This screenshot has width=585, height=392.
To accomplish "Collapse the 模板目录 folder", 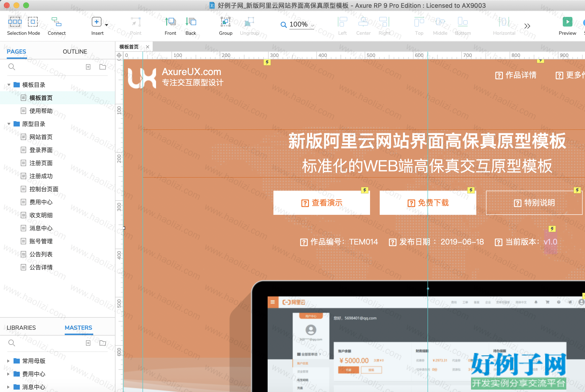I will pos(9,85).
